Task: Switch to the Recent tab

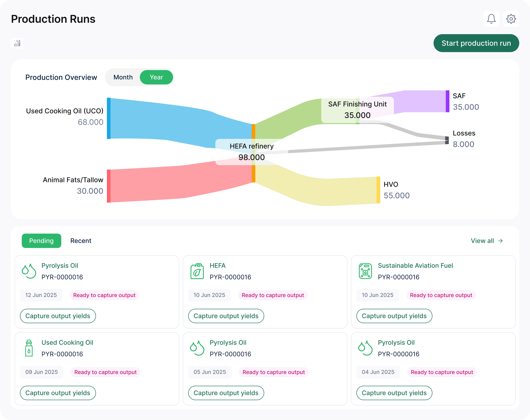Action: tap(81, 241)
